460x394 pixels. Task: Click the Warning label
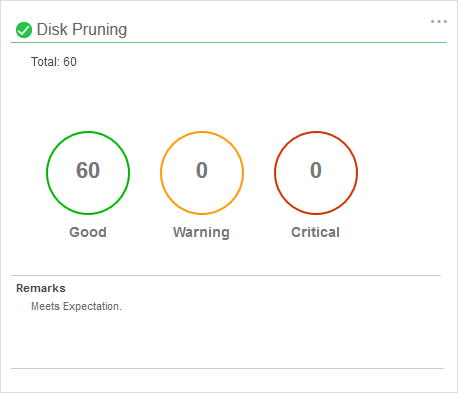click(x=201, y=233)
